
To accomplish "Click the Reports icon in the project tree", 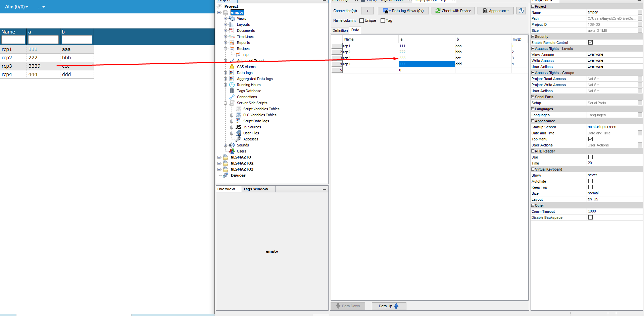I will (x=232, y=43).
